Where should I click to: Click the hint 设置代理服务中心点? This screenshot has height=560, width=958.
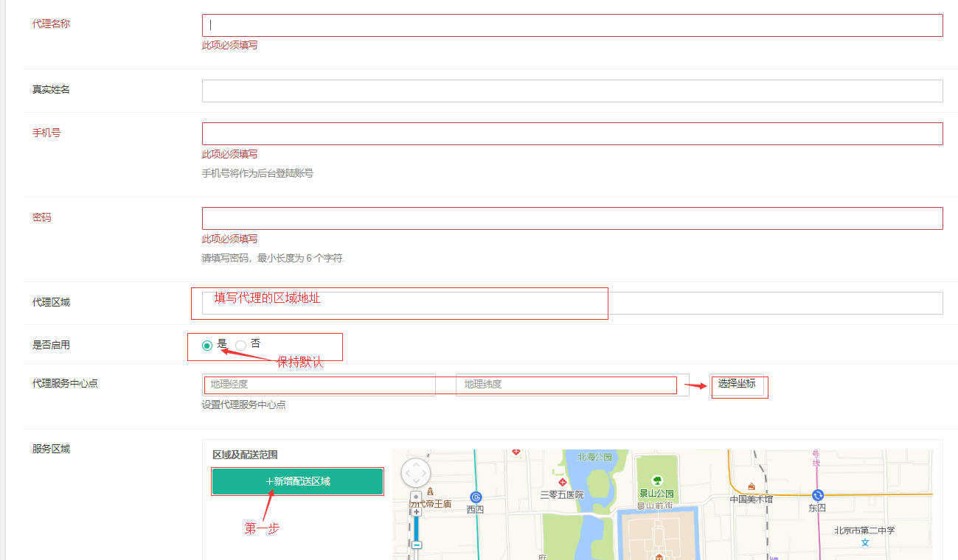[244, 405]
